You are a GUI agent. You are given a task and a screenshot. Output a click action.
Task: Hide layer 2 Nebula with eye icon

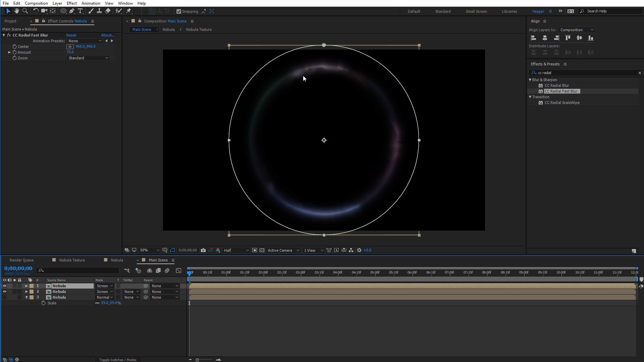(x=4, y=292)
